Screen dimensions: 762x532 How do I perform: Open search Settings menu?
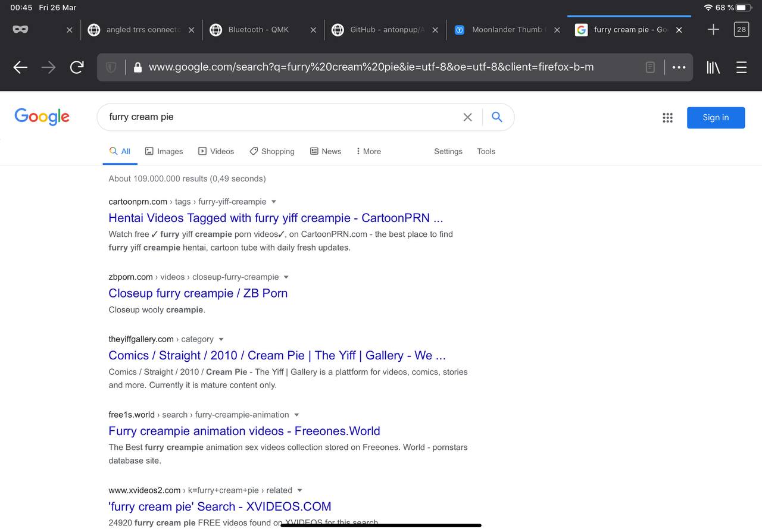[448, 151]
